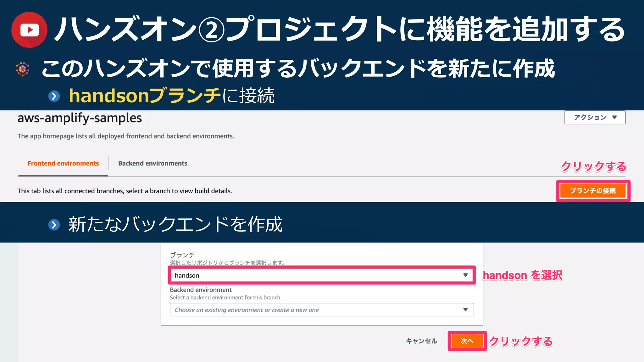Click the キャンセル link

click(421, 341)
